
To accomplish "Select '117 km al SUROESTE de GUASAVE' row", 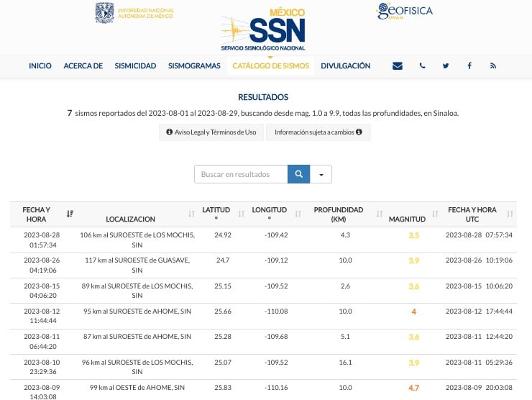I will [x=263, y=265].
